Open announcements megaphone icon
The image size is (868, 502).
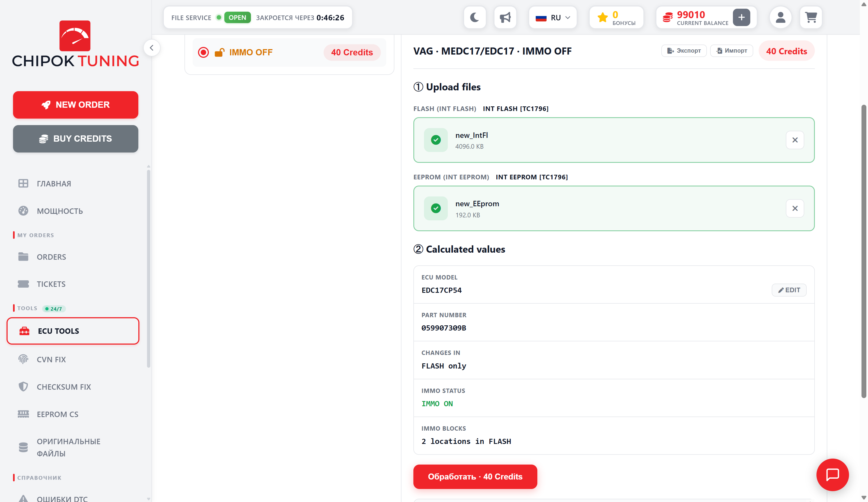tap(505, 17)
